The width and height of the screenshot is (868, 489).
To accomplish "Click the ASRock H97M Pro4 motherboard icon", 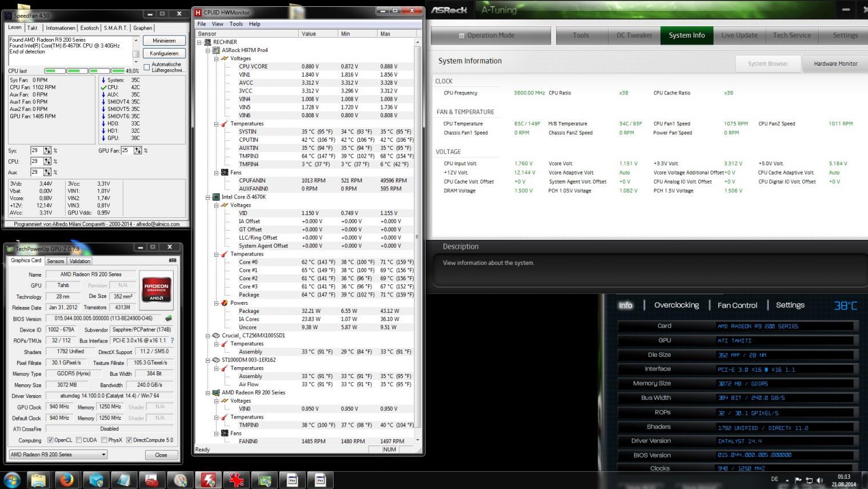I will (216, 50).
